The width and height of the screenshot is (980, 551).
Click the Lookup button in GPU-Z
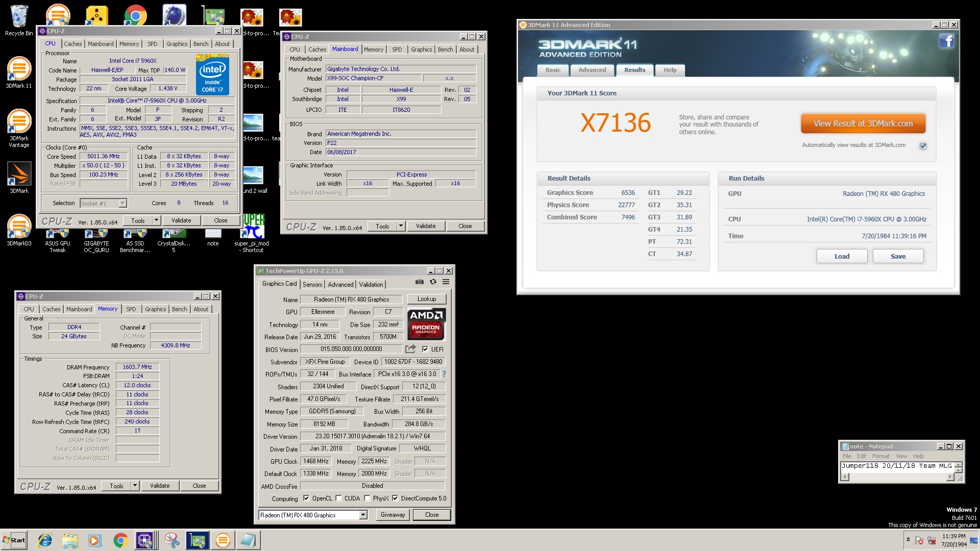click(x=427, y=299)
